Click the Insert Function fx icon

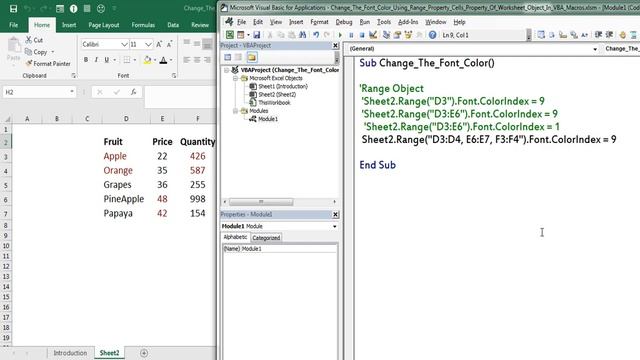coord(133,92)
